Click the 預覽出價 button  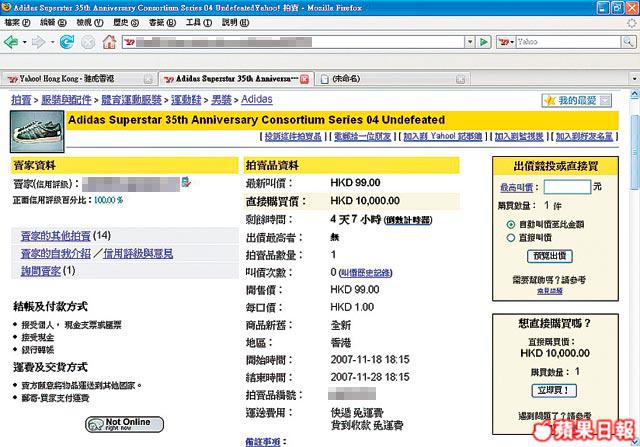tap(551, 256)
